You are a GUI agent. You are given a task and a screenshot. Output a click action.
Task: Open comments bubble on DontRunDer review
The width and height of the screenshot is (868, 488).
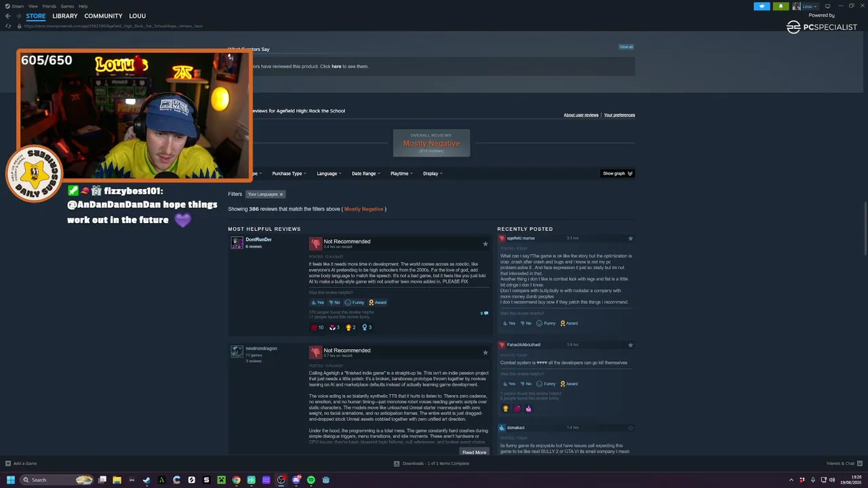coord(484,313)
